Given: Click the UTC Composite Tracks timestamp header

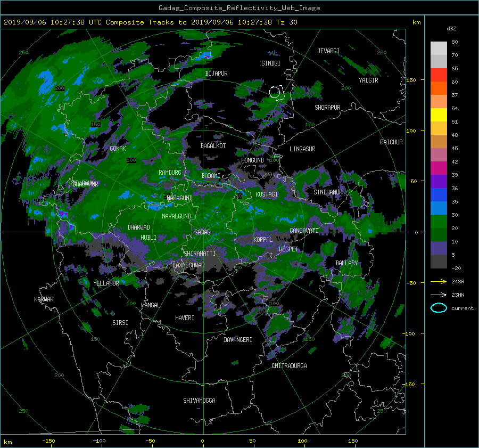Looking at the screenshot, I should (150, 22).
